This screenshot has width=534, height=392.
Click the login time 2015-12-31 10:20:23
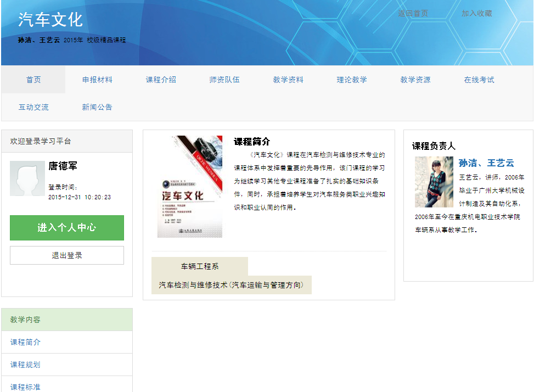click(80, 197)
